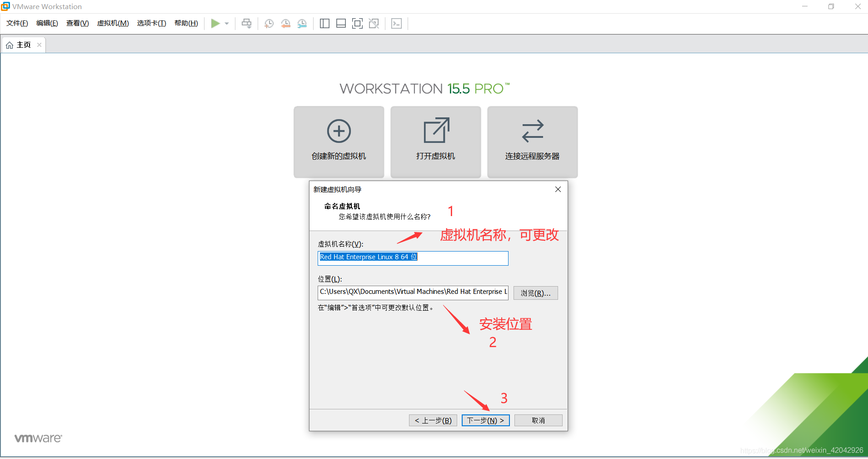Select the 主页 tab

click(x=23, y=45)
